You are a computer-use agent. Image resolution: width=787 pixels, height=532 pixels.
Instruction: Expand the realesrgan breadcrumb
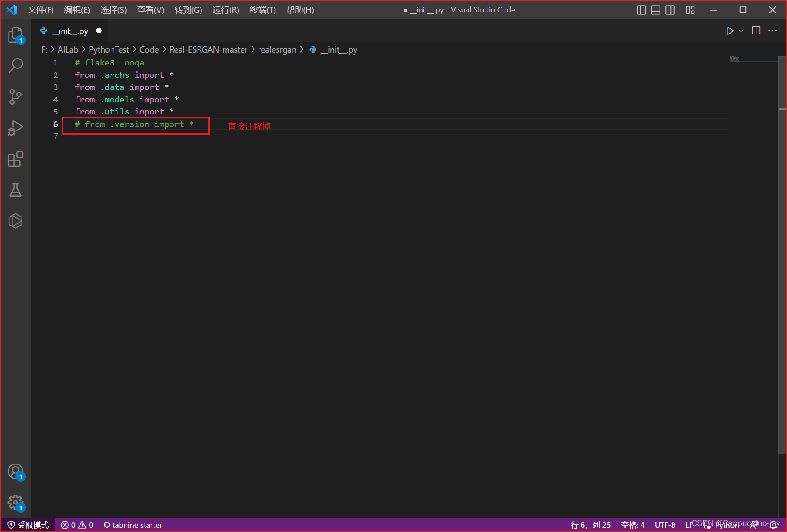point(277,49)
